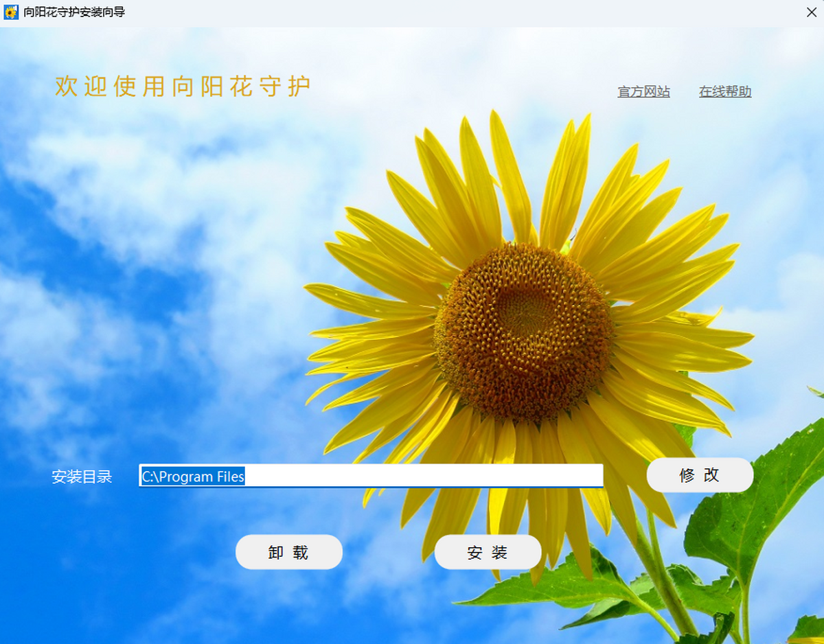This screenshot has height=644, width=824.
Task: Start installation with the 安装 button
Action: coord(488,553)
